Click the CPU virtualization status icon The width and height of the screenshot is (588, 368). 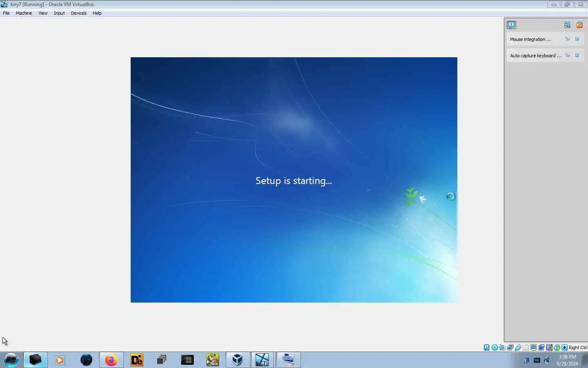click(x=549, y=348)
